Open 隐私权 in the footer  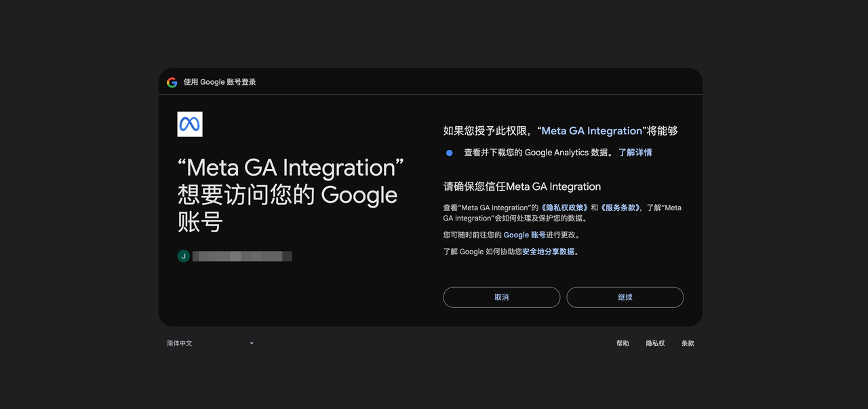(x=655, y=343)
